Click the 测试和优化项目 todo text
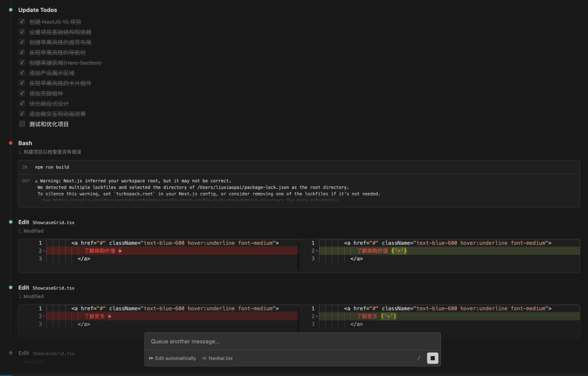 click(49, 124)
